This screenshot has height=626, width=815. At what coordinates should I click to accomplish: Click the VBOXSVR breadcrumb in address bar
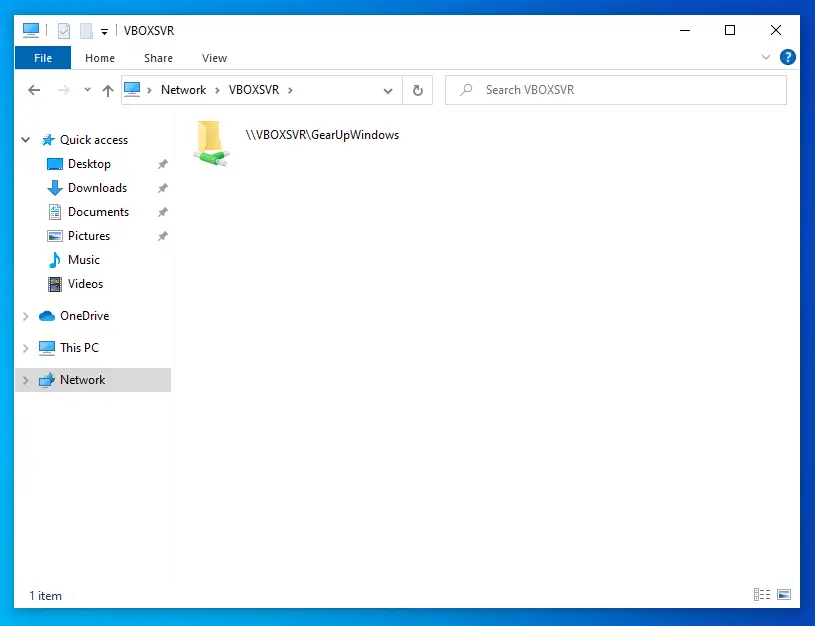tap(254, 90)
